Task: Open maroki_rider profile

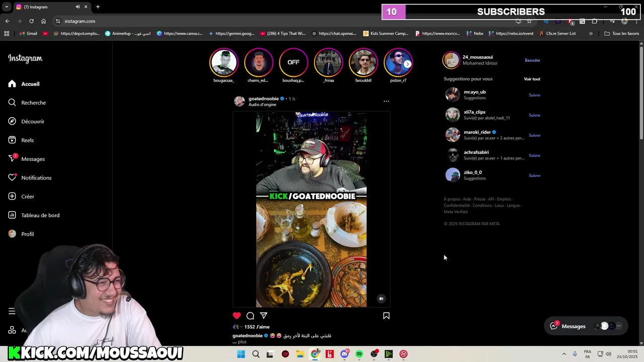Action: (x=477, y=132)
